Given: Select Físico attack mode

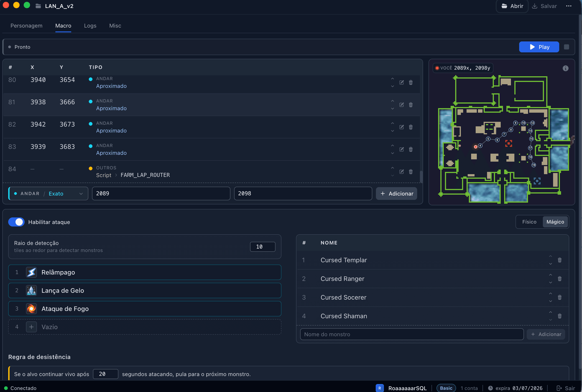Looking at the screenshot, I should (x=529, y=222).
